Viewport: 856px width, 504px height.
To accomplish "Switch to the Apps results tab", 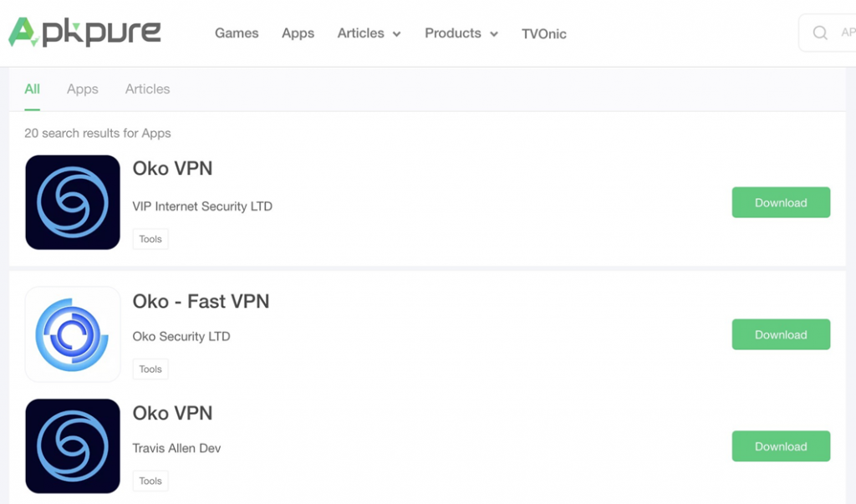I will [83, 89].
